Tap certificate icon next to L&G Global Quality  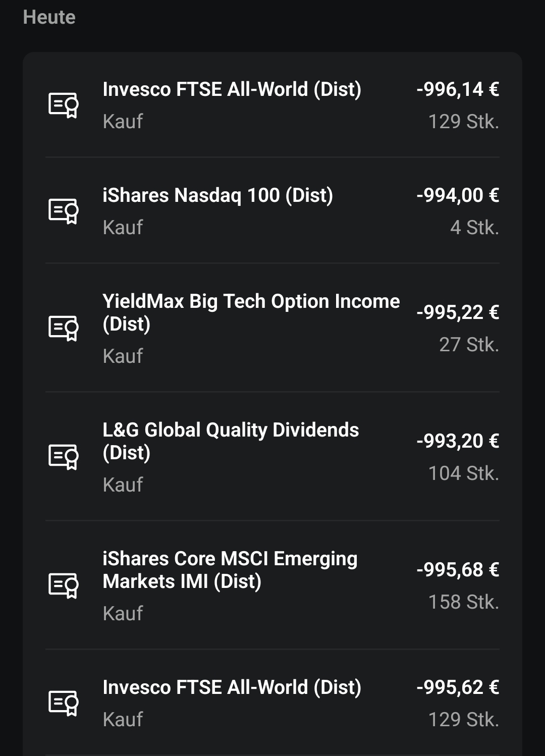(64, 457)
